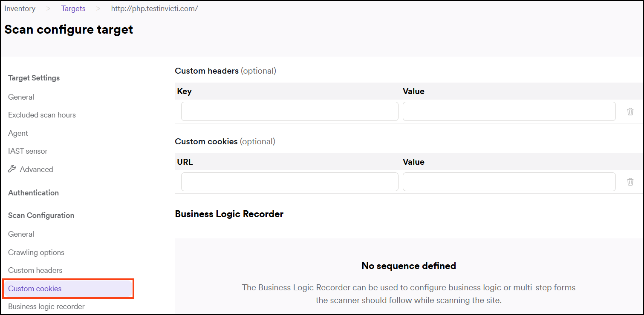Select the highlighted Custom cookies item
The height and width of the screenshot is (315, 644).
pyautogui.click(x=35, y=288)
